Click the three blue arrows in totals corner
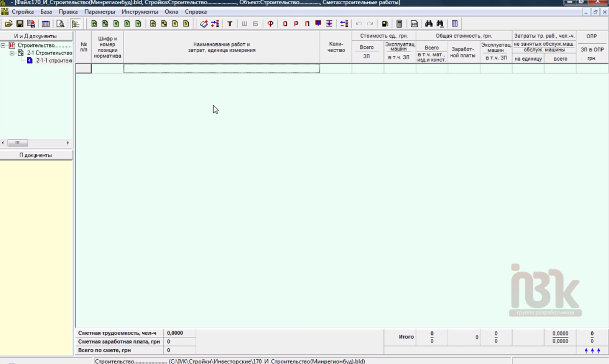This screenshot has width=609, height=364. [592, 350]
